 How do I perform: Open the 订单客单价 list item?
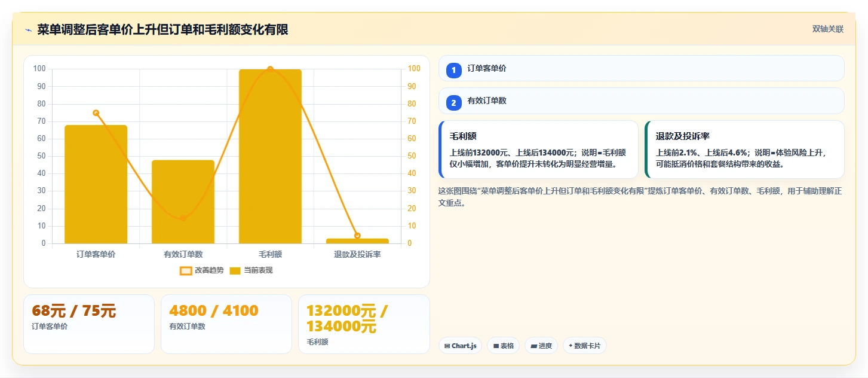641,68
